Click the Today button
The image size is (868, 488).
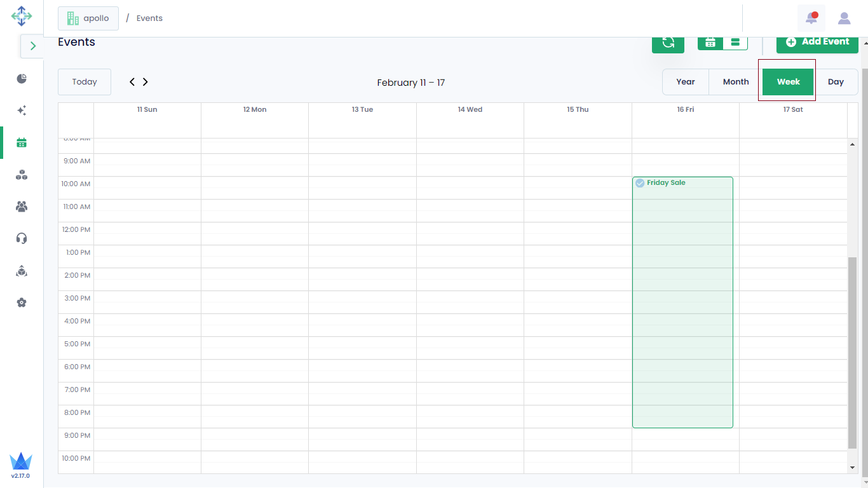tap(85, 82)
